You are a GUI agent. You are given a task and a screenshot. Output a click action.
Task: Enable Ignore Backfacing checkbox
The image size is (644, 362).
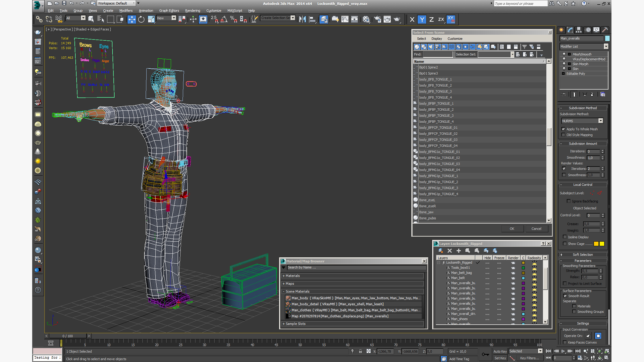569,201
